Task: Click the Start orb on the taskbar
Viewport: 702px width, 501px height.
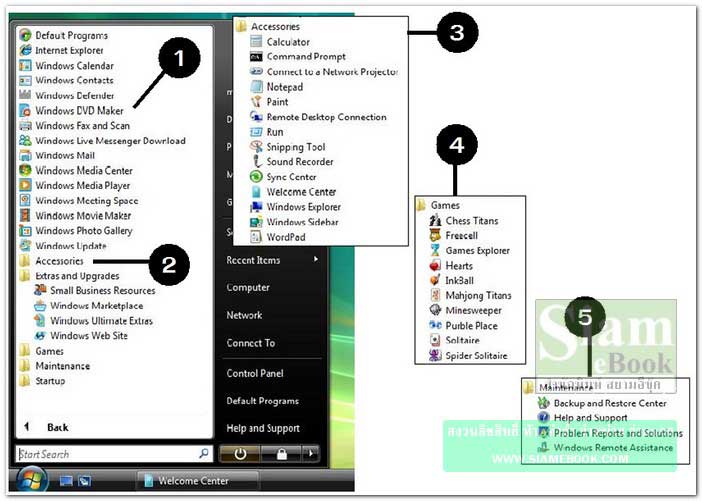Action: coord(31,480)
